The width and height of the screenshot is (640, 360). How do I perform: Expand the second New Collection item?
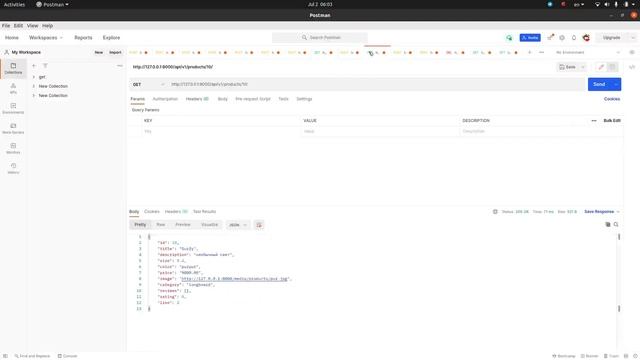point(34,96)
